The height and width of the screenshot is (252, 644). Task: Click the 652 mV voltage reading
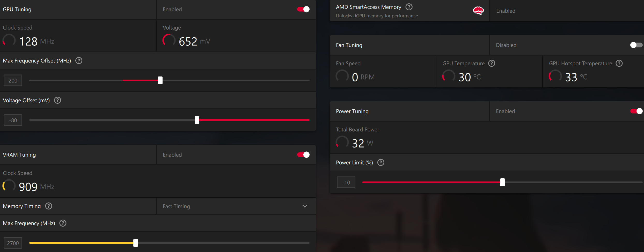click(x=194, y=41)
